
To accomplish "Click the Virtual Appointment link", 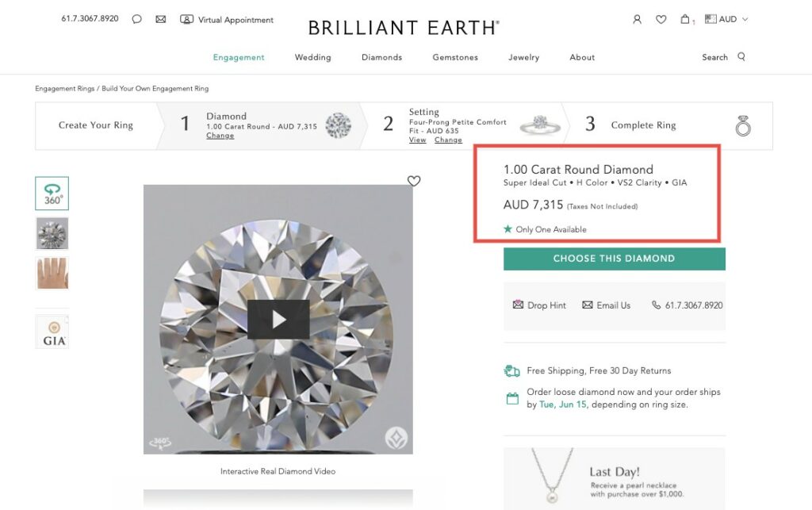I will point(228,19).
